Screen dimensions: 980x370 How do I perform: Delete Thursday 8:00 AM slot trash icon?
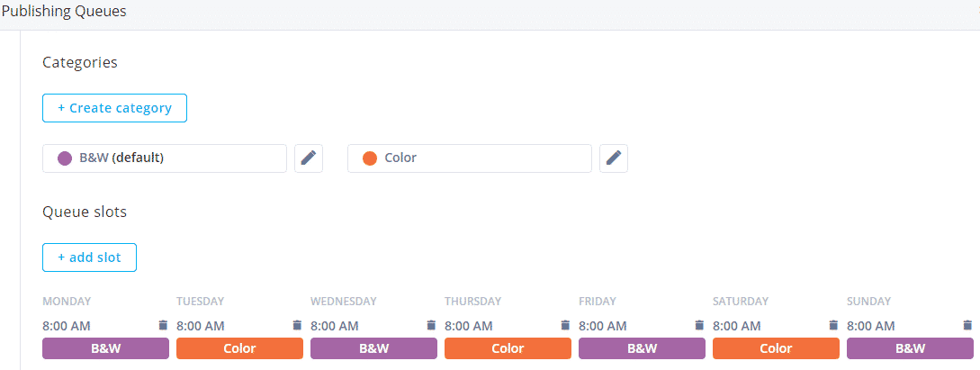pyautogui.click(x=566, y=325)
